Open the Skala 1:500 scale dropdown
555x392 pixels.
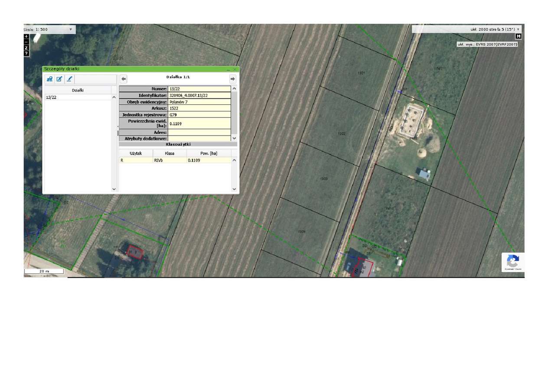pyautogui.click(x=49, y=29)
